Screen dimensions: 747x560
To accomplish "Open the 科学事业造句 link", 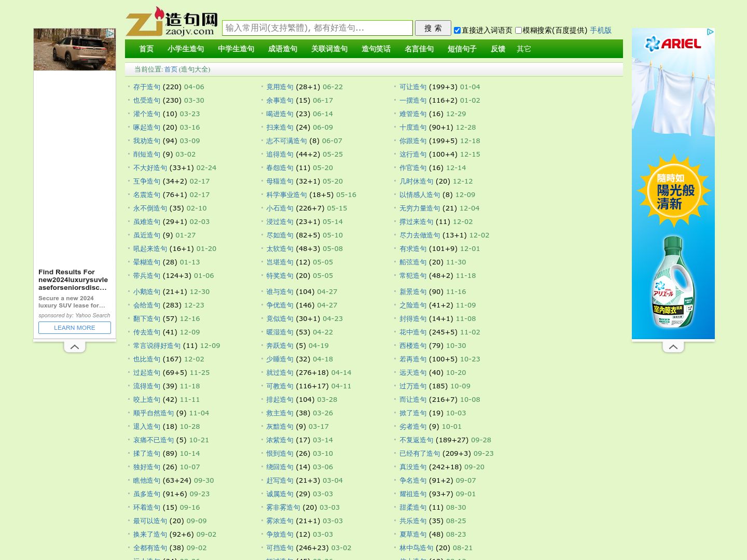I will pyautogui.click(x=287, y=194).
